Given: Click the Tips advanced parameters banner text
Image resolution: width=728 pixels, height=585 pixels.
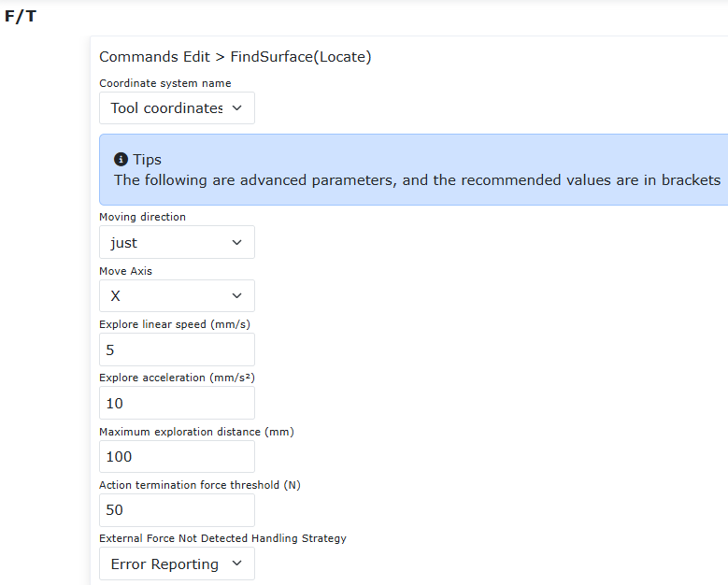Looking at the screenshot, I should point(417,180).
